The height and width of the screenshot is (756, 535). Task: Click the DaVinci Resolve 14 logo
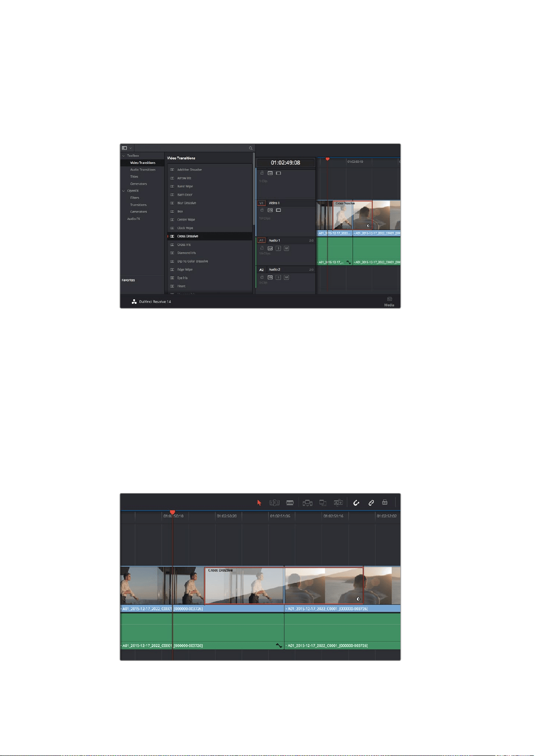click(x=134, y=302)
